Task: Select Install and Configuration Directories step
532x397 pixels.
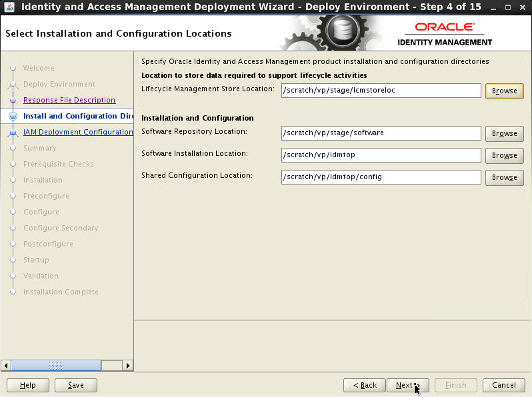Action: click(x=79, y=116)
